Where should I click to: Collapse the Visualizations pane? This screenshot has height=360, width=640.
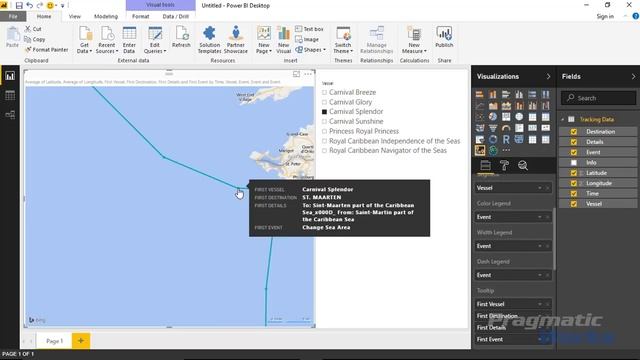[548, 76]
